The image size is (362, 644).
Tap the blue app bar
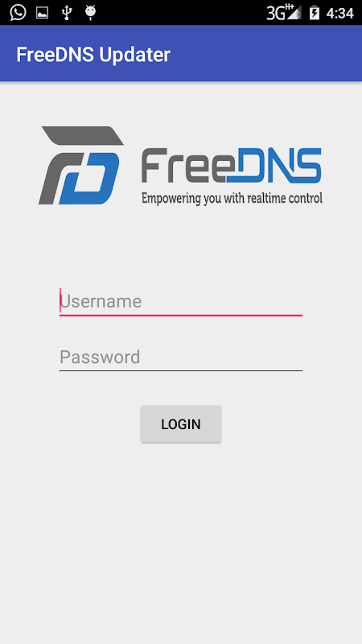pyautogui.click(x=181, y=53)
